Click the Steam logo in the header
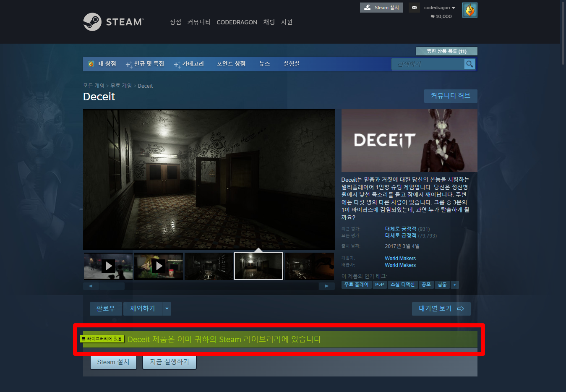The width and height of the screenshot is (566, 392). pyautogui.click(x=113, y=22)
